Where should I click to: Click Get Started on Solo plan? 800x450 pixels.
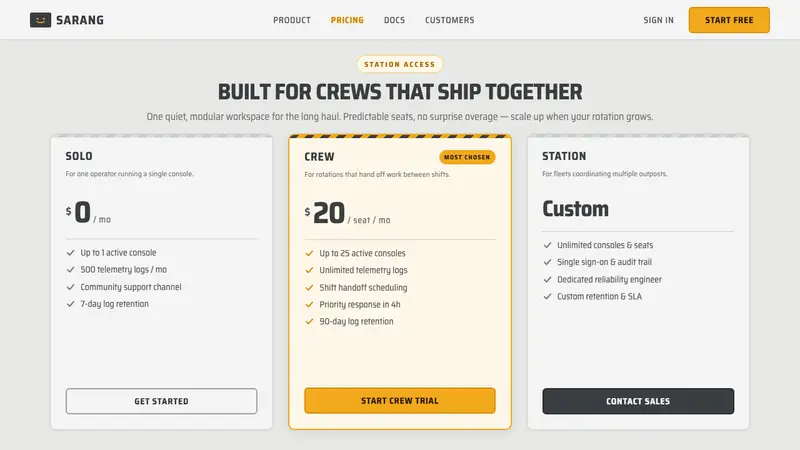[161, 401]
